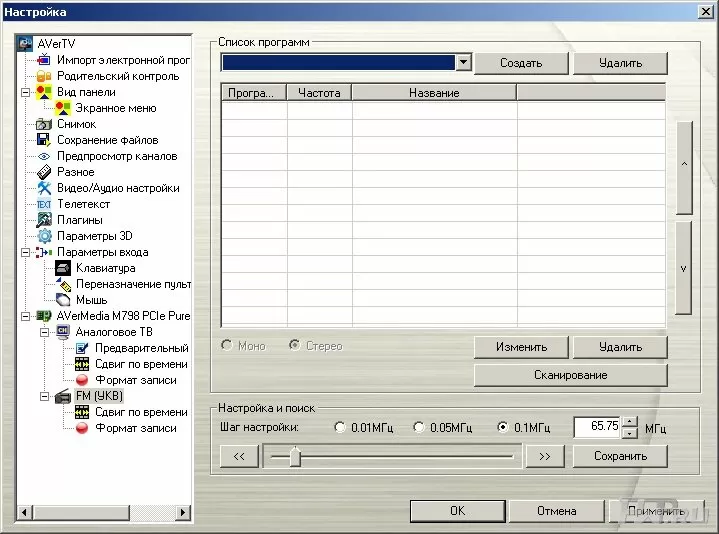
Task: Open the Предпросмотр каналов settings page
Action: coord(116,156)
